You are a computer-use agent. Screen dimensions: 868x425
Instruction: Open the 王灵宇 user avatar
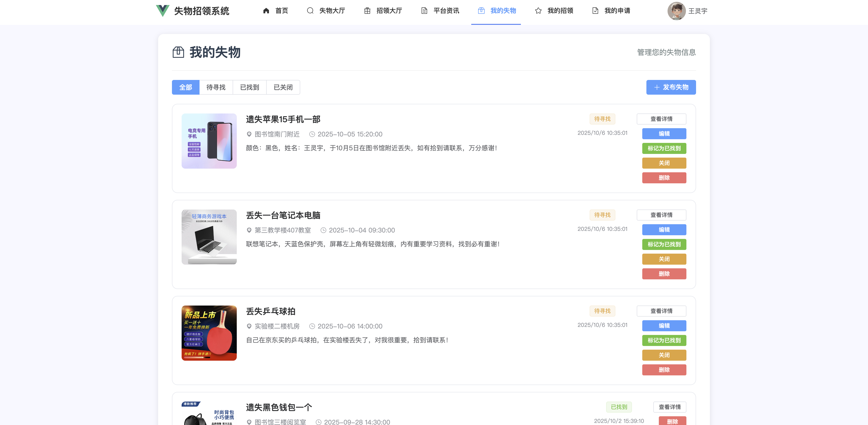point(676,11)
